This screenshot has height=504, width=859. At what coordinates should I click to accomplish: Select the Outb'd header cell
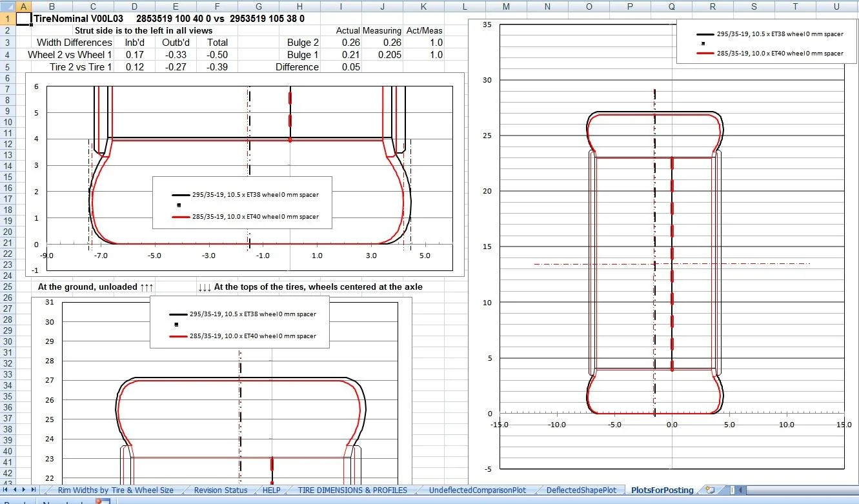[176, 43]
